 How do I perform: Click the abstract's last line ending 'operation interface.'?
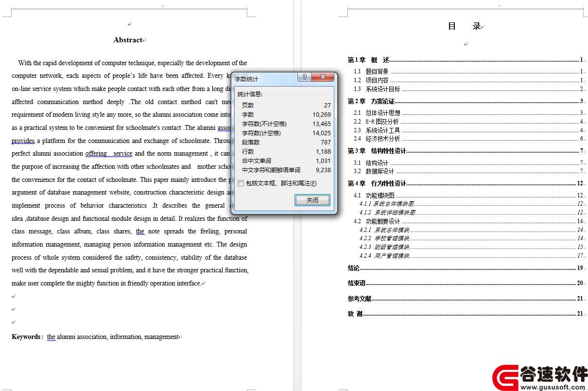pyautogui.click(x=107, y=283)
